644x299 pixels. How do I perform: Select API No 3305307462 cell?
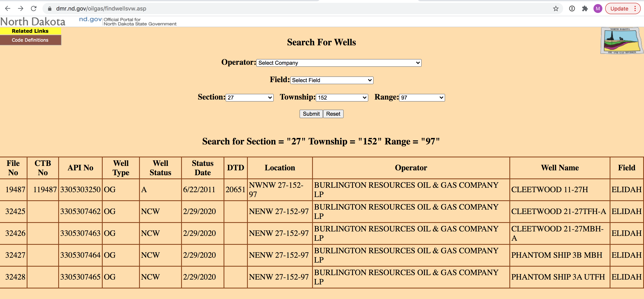click(80, 211)
